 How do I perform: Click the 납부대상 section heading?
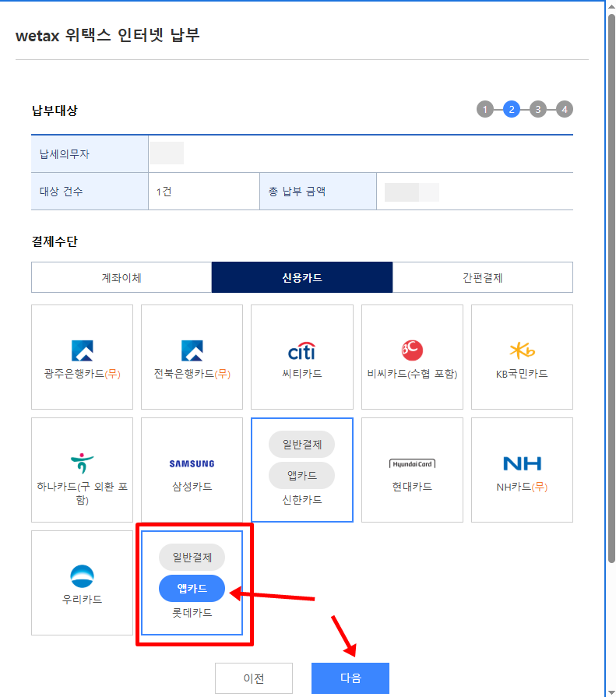coord(55,111)
